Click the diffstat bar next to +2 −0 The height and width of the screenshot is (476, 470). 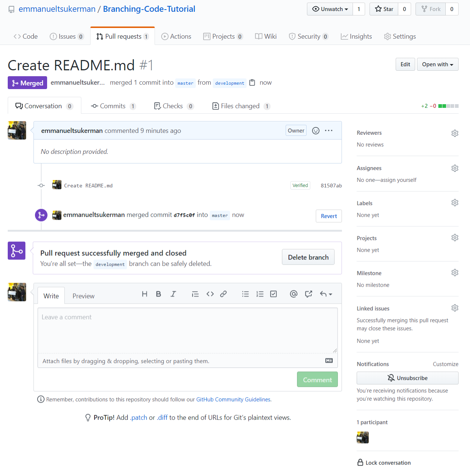coord(448,106)
